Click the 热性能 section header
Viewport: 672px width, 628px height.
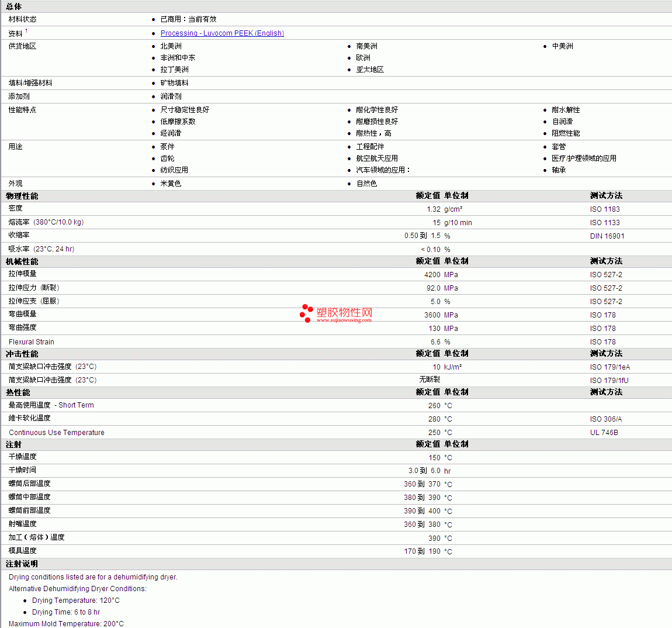pyautogui.click(x=18, y=392)
